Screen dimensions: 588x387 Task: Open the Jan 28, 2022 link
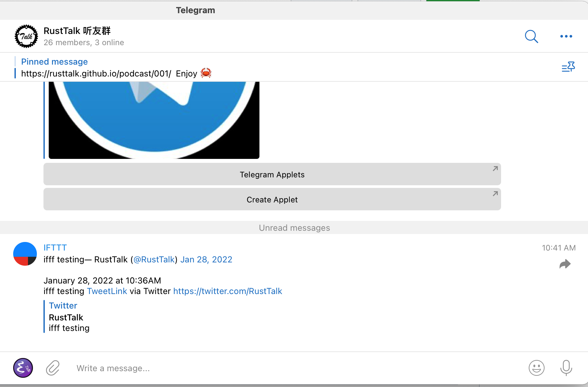click(206, 259)
